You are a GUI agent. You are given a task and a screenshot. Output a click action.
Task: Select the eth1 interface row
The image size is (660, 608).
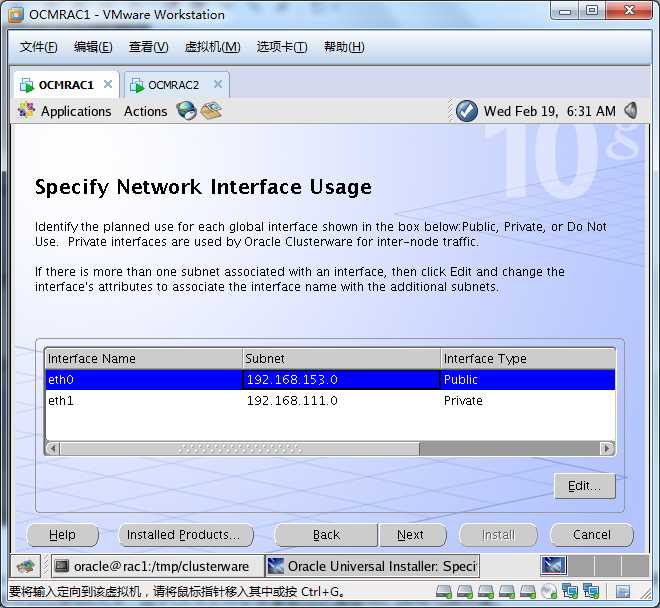click(x=330, y=400)
